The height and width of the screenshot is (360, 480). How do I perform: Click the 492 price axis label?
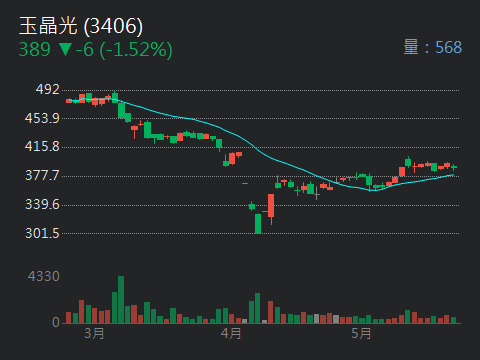(x=48, y=89)
